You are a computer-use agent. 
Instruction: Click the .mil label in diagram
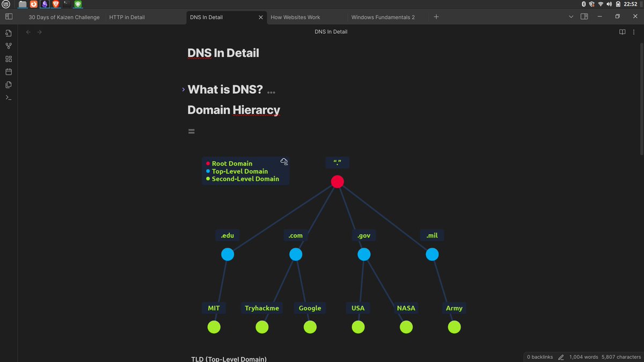click(432, 235)
